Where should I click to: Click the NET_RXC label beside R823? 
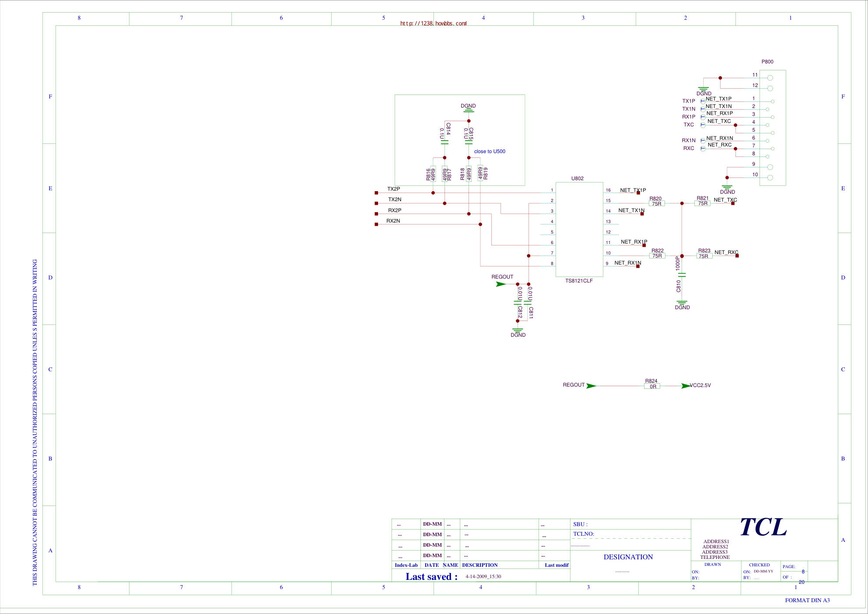click(726, 252)
